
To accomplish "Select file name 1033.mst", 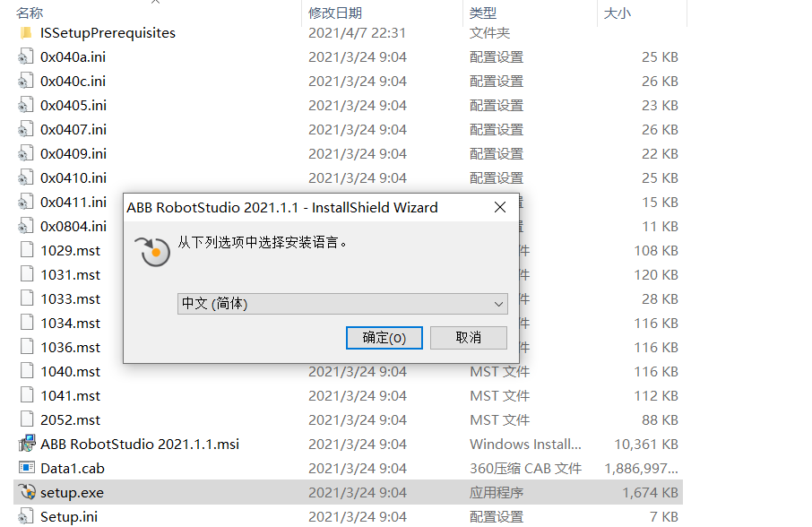I will pos(71,298).
